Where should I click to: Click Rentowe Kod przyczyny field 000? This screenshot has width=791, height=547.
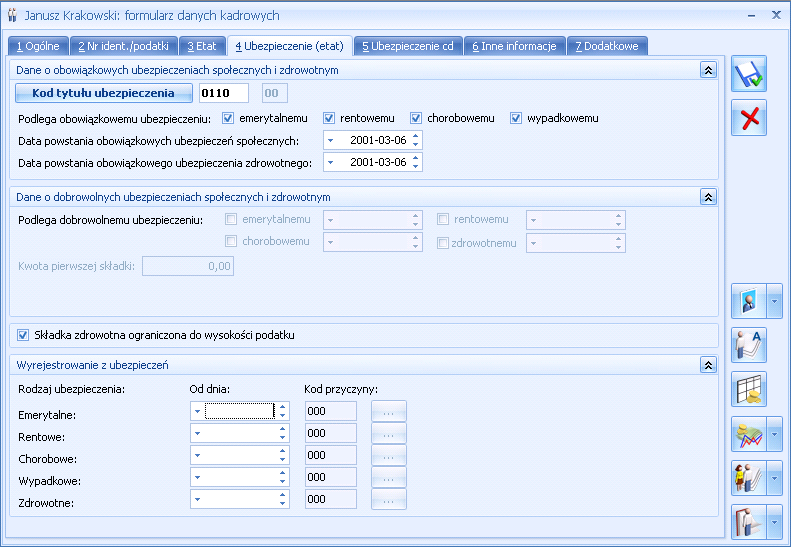pos(330,433)
